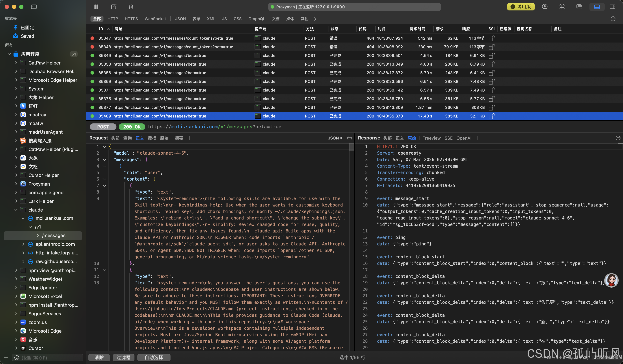Click the 过滤器 filter button
The height and width of the screenshot is (364, 623).
click(123, 357)
